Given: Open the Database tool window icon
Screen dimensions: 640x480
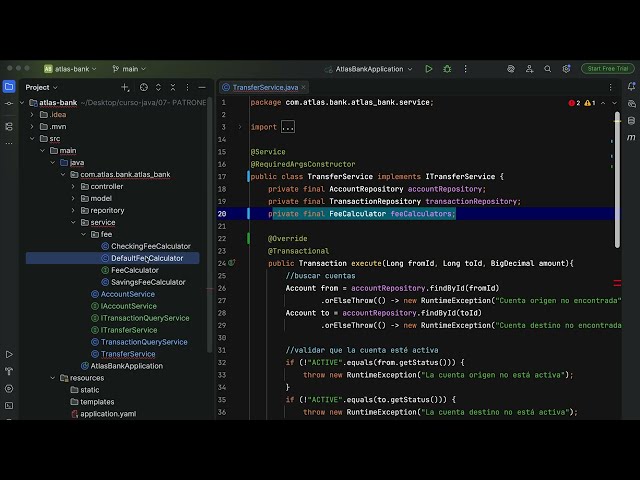Looking at the screenshot, I should [x=631, y=121].
